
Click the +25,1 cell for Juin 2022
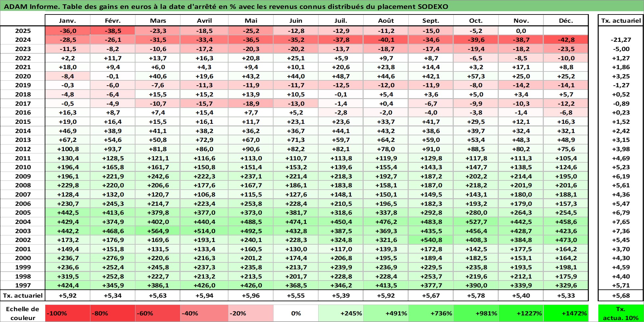(296, 58)
